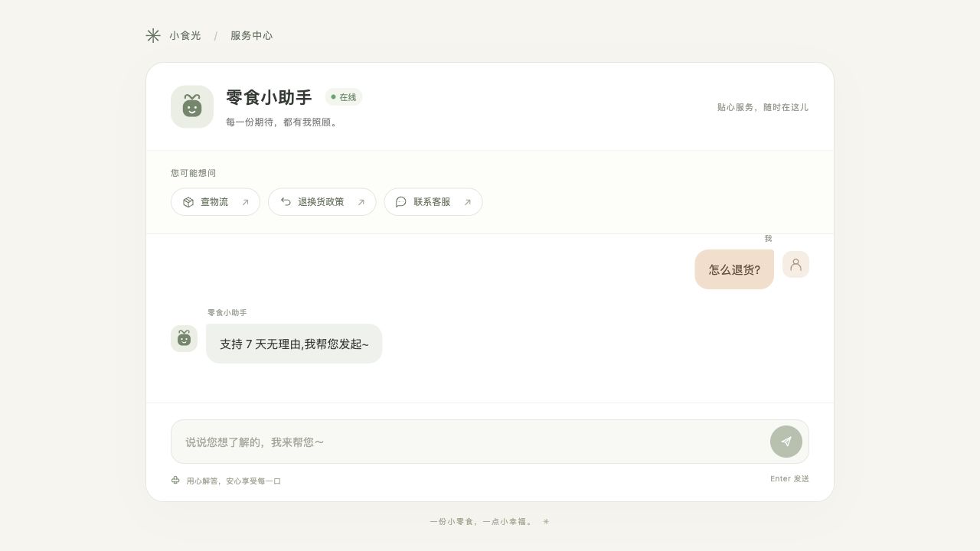Click the 您可能想问 label
This screenshot has width=980, height=551.
tap(194, 173)
